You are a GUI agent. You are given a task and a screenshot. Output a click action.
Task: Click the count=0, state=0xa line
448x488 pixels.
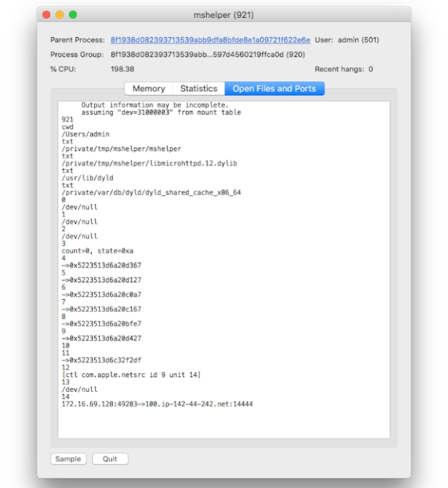(97, 251)
